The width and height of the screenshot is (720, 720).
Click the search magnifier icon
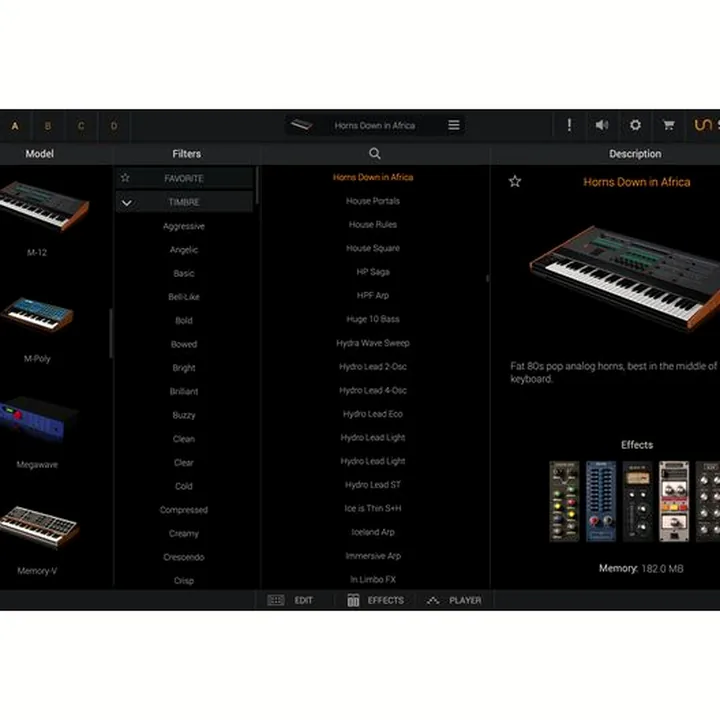[x=375, y=153]
